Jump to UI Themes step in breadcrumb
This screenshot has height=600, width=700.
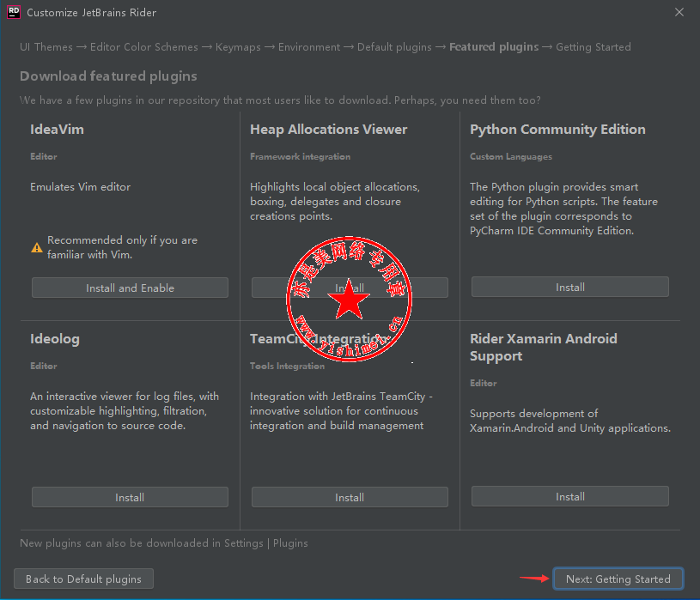46,47
